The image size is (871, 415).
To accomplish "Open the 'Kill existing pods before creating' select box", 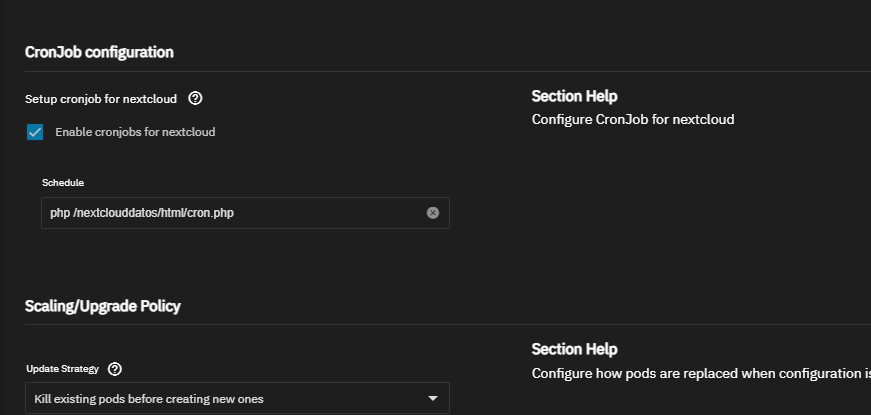I will (x=237, y=398).
